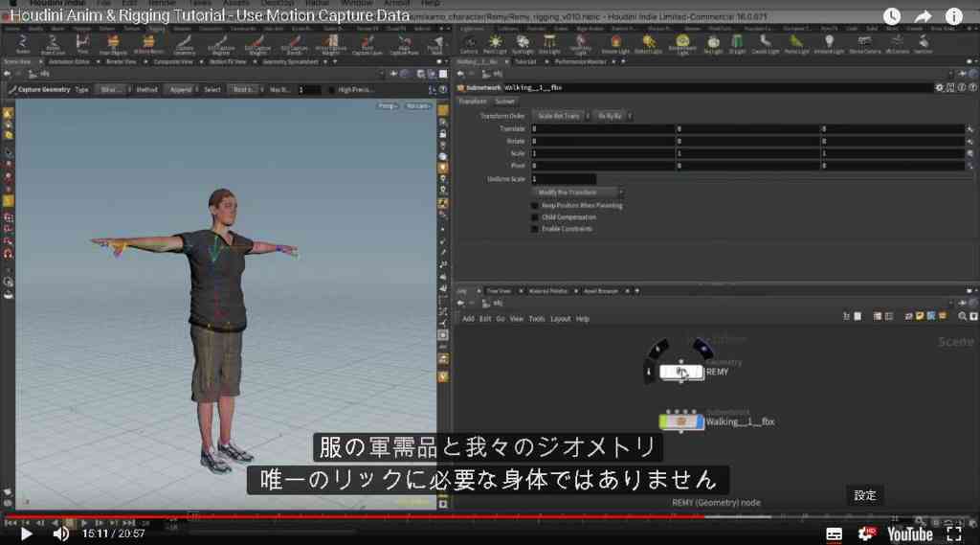
Task: Open the network editor find icon
Action: (x=963, y=317)
